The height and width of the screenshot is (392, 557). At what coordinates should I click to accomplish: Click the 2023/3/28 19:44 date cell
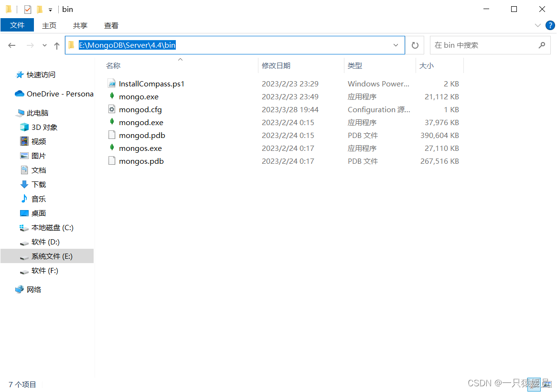[290, 109]
